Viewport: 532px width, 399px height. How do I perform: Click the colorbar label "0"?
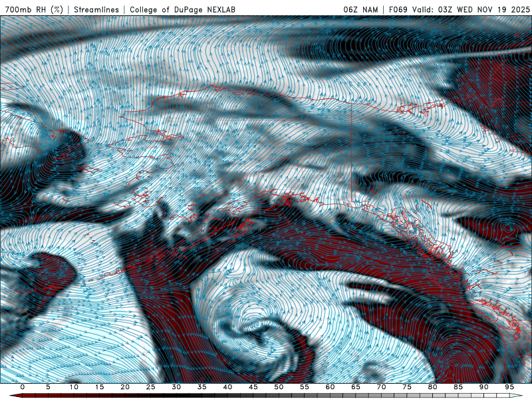(x=23, y=387)
